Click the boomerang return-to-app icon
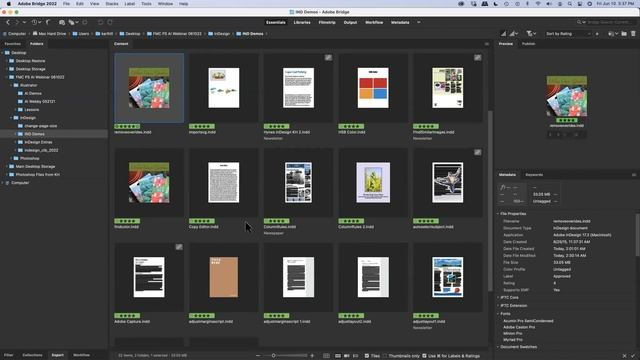Screen dimensions: 640x360 point(48,22)
